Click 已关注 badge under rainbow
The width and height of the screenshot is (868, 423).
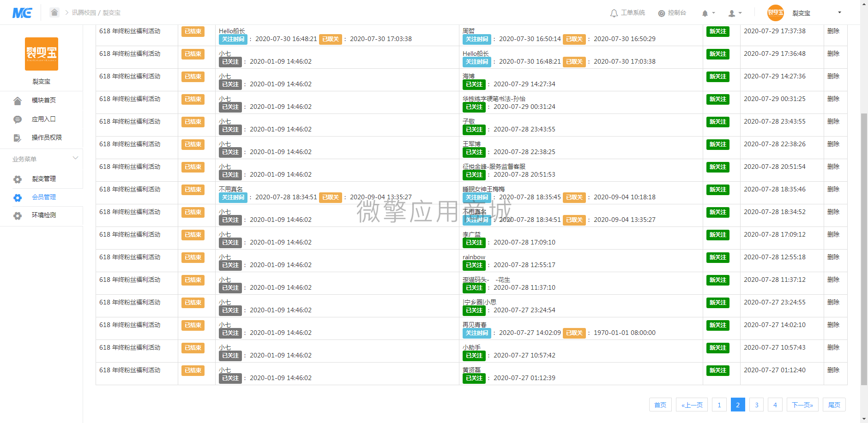474,265
